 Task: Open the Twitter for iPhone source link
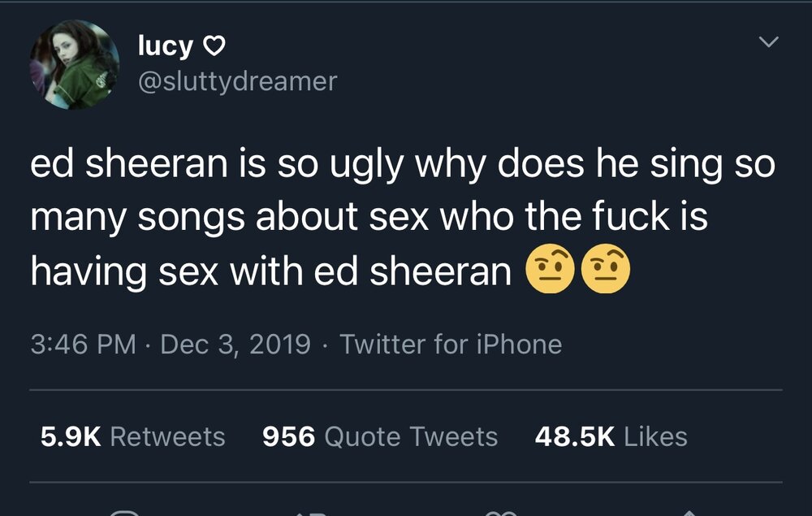pos(451,345)
